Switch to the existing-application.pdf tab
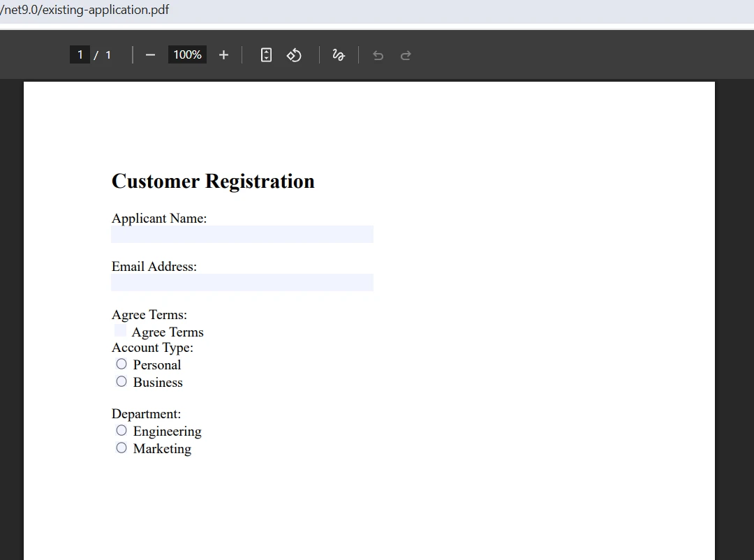754x560 pixels. [84, 10]
